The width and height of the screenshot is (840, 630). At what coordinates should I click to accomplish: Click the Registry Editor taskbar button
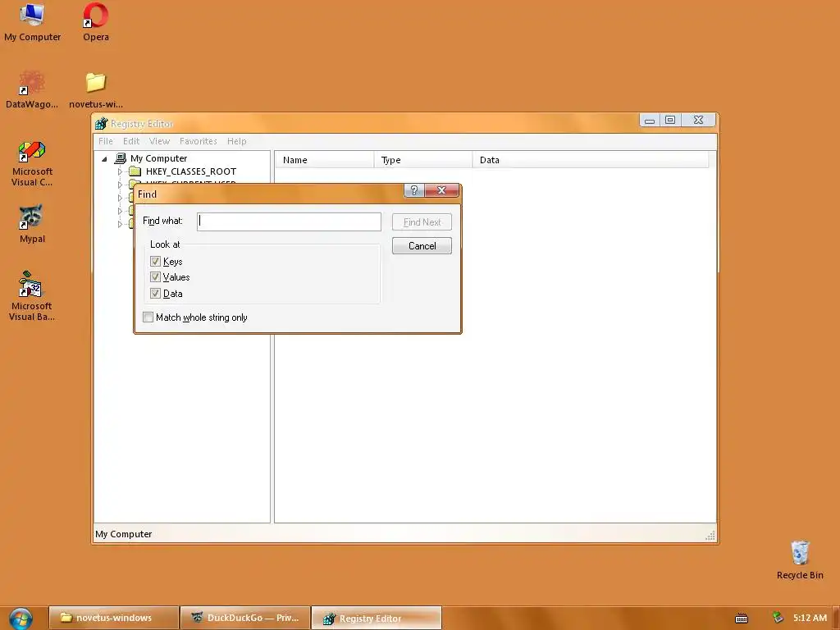pyautogui.click(x=377, y=618)
